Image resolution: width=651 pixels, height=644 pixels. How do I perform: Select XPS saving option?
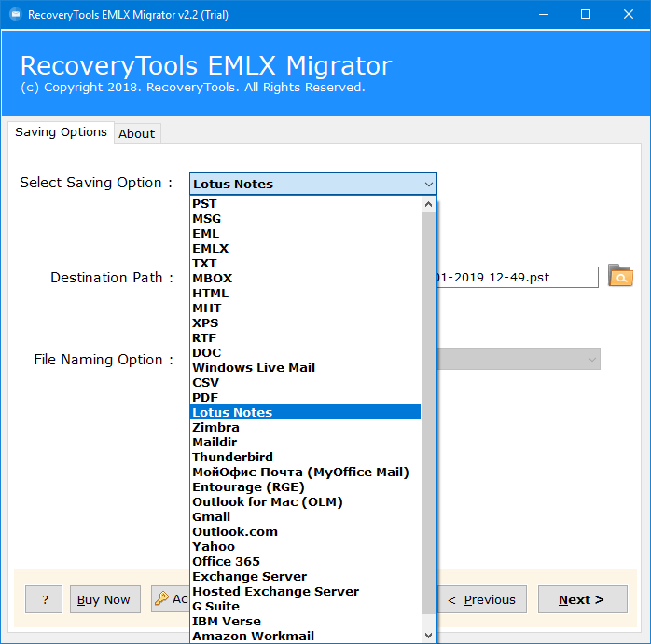tap(305, 323)
